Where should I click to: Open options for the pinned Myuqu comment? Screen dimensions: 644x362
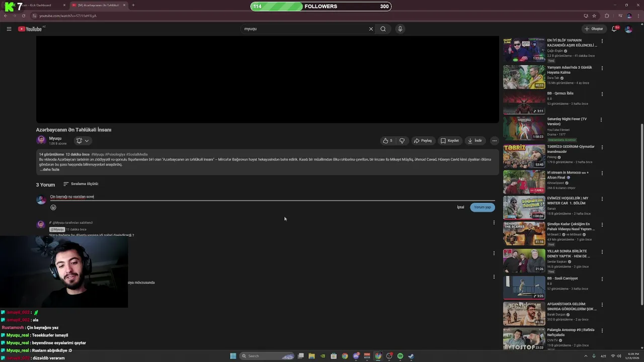coord(494,223)
